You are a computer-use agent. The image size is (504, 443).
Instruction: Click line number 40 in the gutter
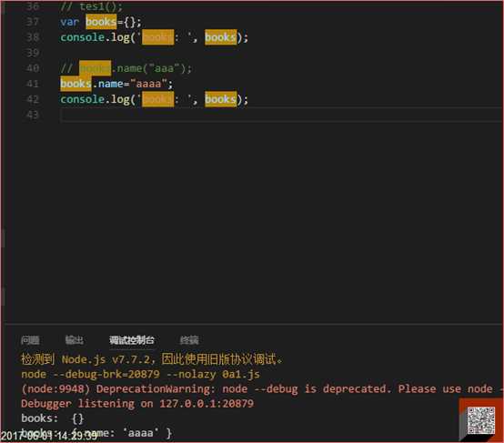(33, 68)
